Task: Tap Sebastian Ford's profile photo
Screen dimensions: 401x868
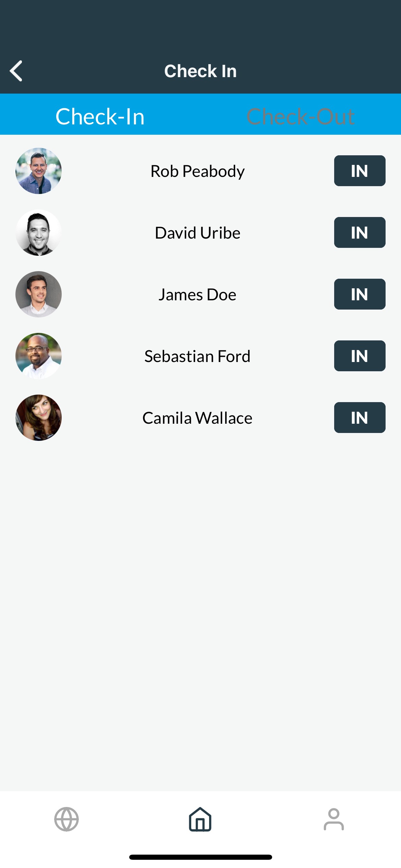Action: (x=38, y=356)
